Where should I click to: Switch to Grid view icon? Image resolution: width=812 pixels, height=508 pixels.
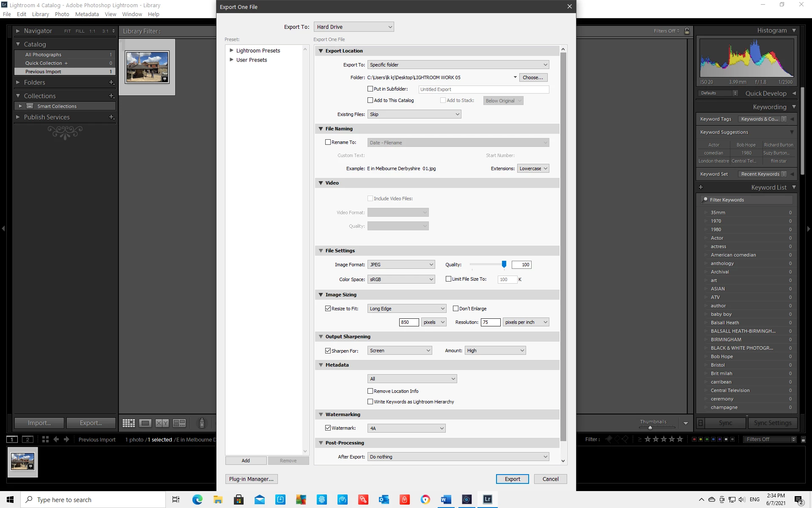coord(129,423)
